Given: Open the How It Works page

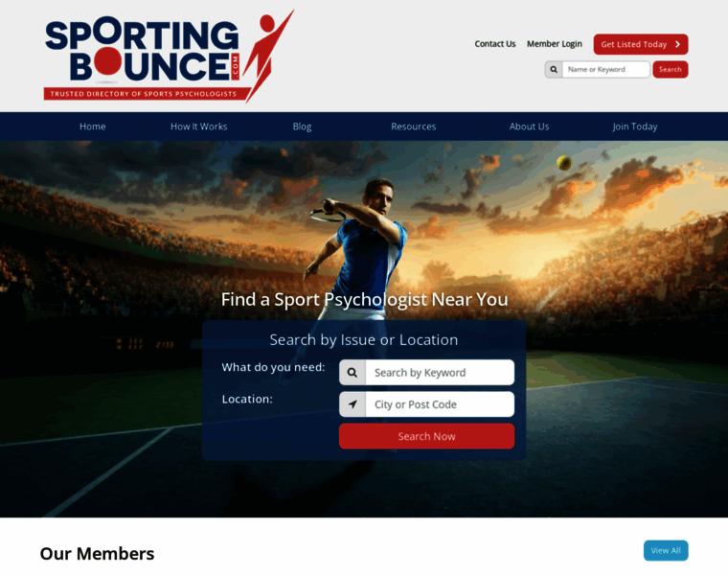Looking at the screenshot, I should pos(198,126).
